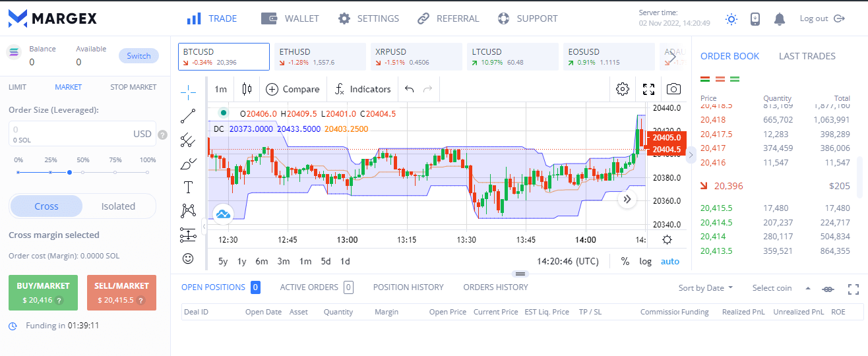Select the crosshair cursor tool
The image size is (868, 356).
188,90
